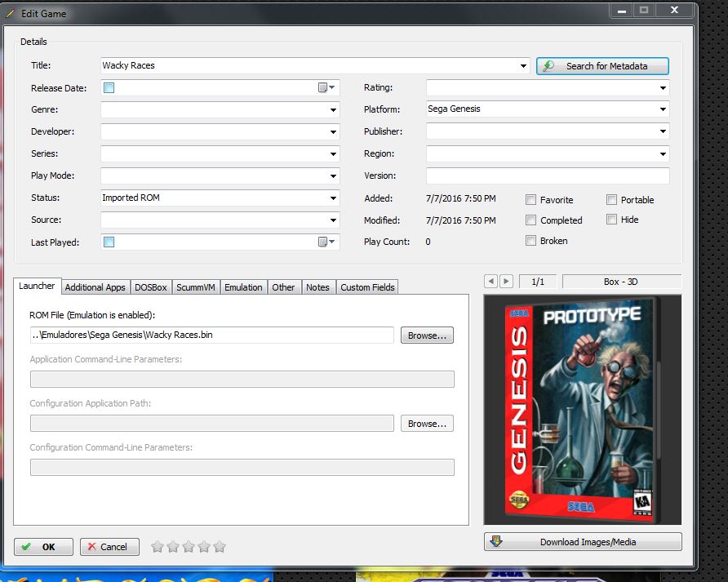Image resolution: width=728 pixels, height=582 pixels.
Task: Click Download Images/Media button
Action: pyautogui.click(x=583, y=541)
